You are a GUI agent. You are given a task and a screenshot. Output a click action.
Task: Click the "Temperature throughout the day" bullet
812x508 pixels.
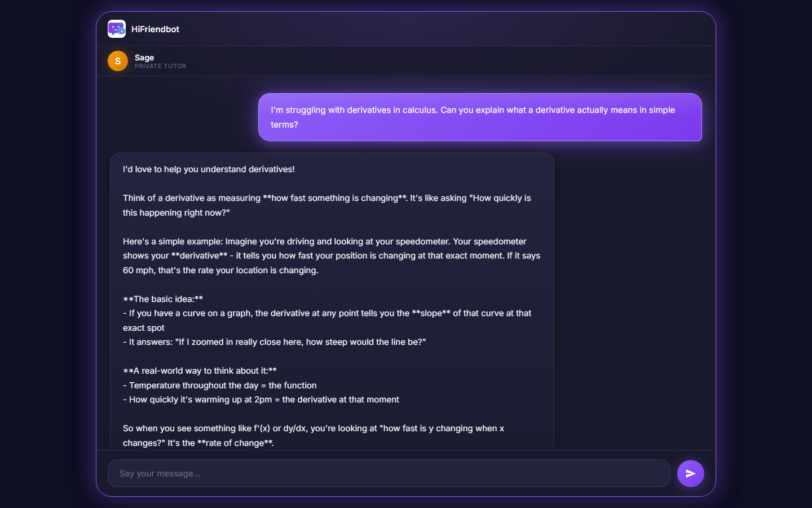pyautogui.click(x=220, y=386)
